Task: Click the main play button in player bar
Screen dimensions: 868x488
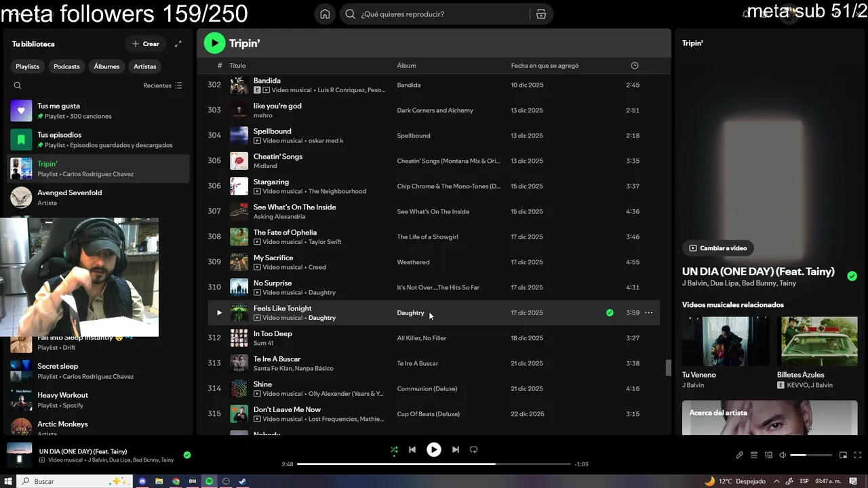Action: [434, 449]
